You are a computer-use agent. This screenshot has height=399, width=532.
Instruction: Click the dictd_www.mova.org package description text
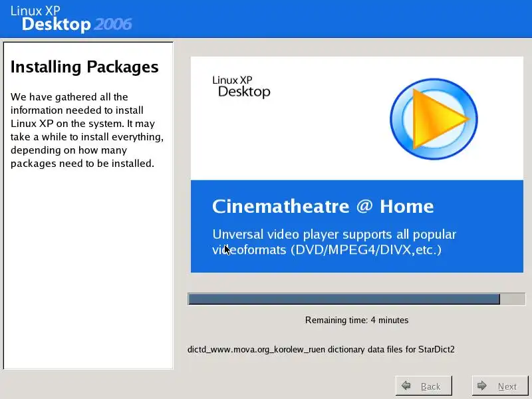coord(321,350)
